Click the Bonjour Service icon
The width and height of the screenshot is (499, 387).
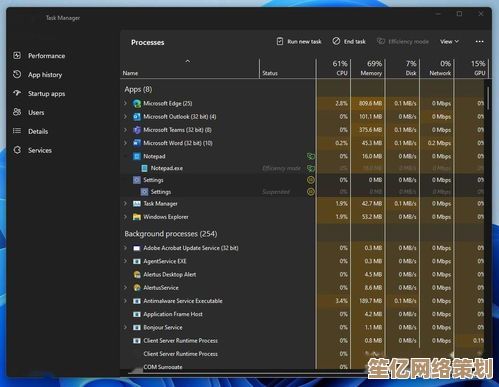137,328
